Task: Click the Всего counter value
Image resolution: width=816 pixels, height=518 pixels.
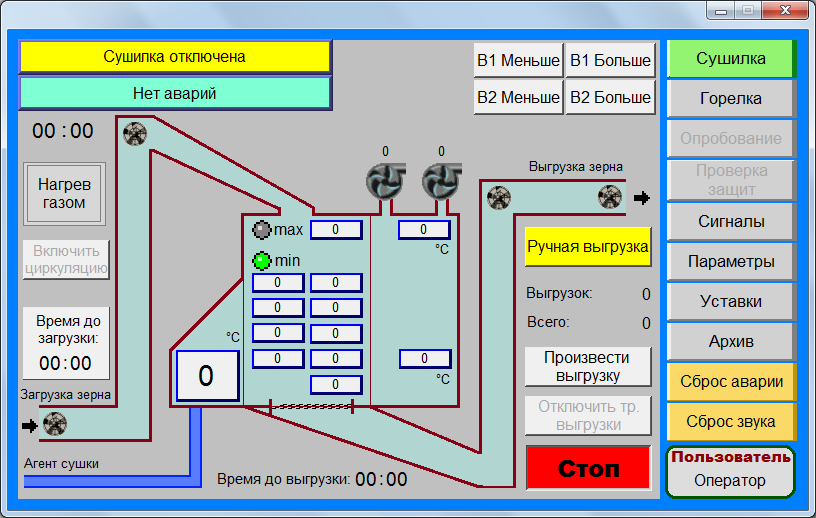Action: pos(646,323)
